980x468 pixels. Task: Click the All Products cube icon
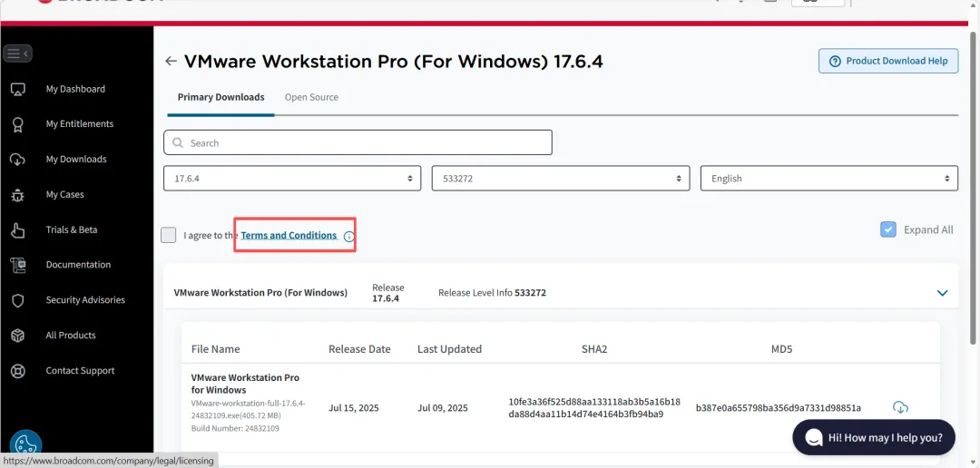click(17, 336)
